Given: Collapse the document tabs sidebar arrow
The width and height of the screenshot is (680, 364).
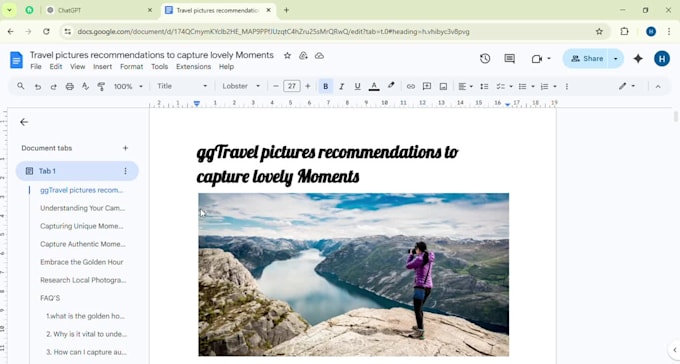Looking at the screenshot, I should pyautogui.click(x=24, y=122).
